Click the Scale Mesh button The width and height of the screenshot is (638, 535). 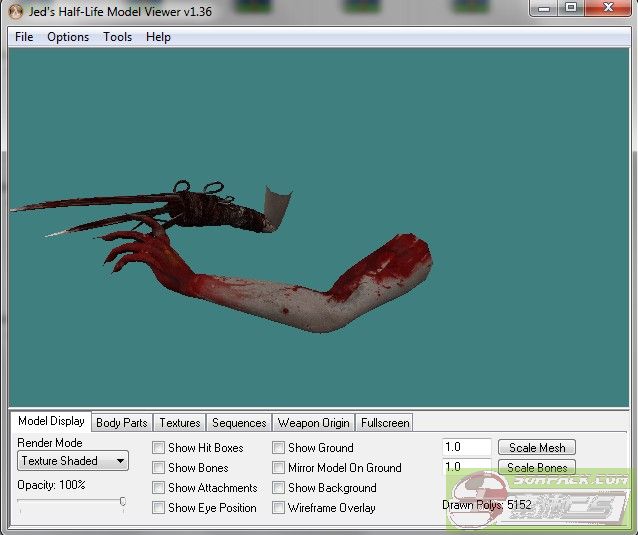(537, 448)
